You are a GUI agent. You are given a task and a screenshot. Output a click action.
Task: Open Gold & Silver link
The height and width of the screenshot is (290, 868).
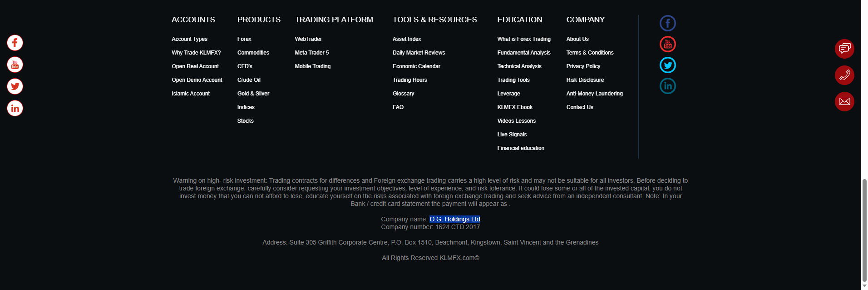point(253,94)
